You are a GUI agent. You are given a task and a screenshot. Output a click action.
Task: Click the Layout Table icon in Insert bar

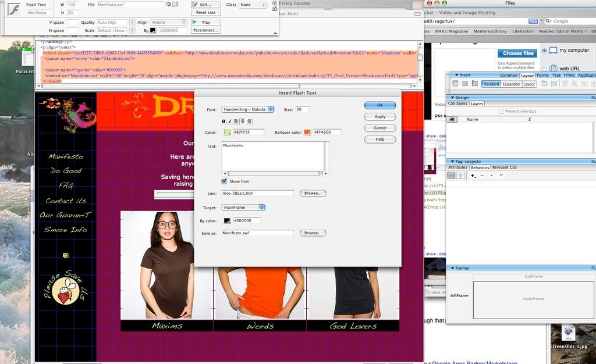(x=544, y=84)
